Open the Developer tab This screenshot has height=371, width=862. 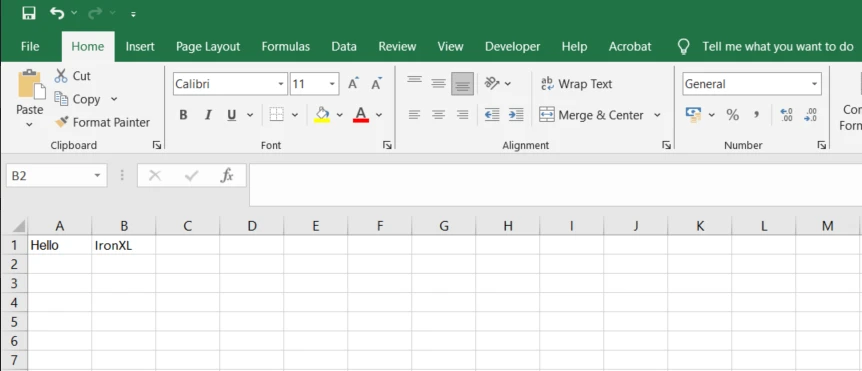[512, 47]
